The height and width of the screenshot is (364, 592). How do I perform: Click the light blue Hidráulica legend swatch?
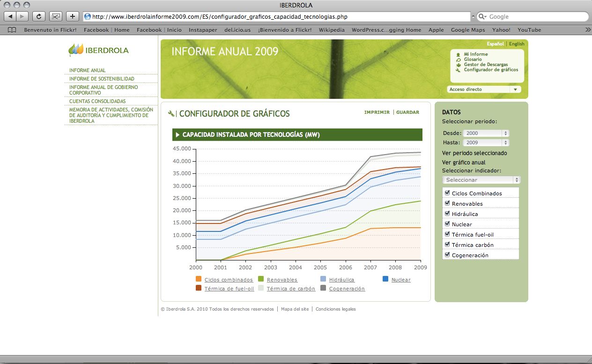click(x=323, y=279)
